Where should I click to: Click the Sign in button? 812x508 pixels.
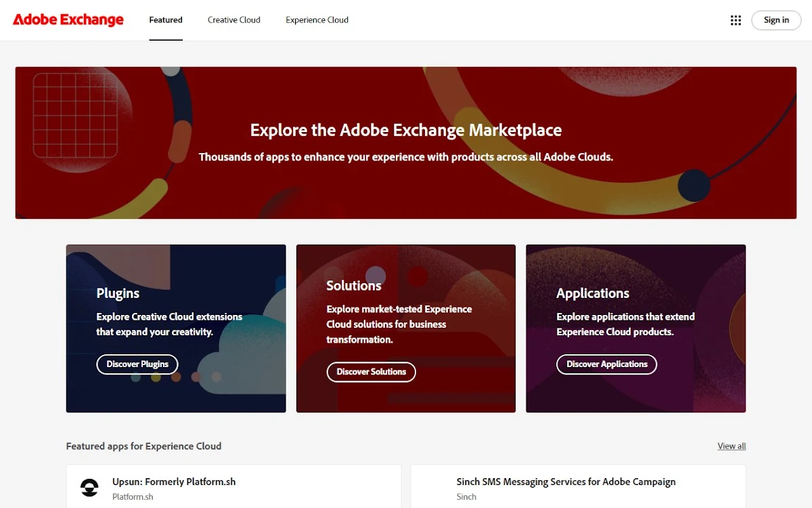[x=776, y=20]
